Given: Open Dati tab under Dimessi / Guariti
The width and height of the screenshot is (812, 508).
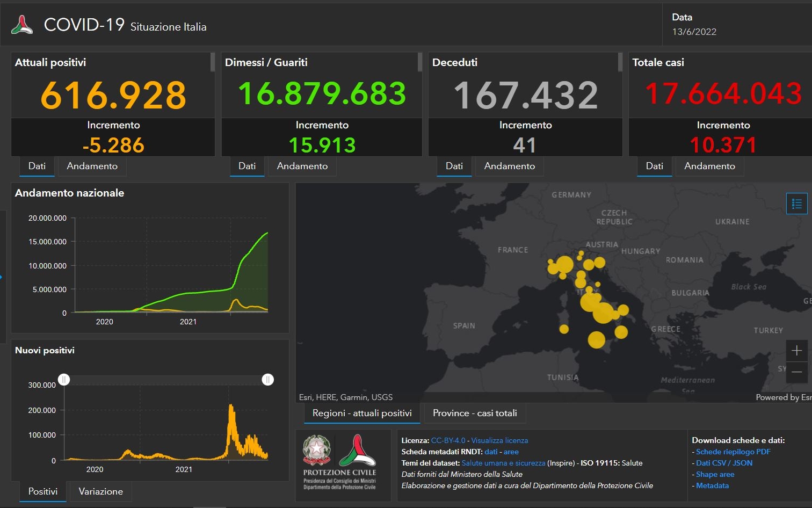Looking at the screenshot, I should [247, 166].
